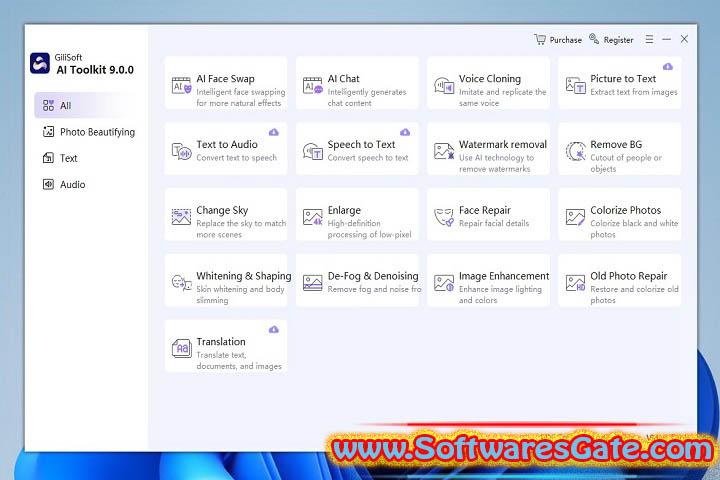Launch the Old Photo Repair HD icon

point(575,283)
